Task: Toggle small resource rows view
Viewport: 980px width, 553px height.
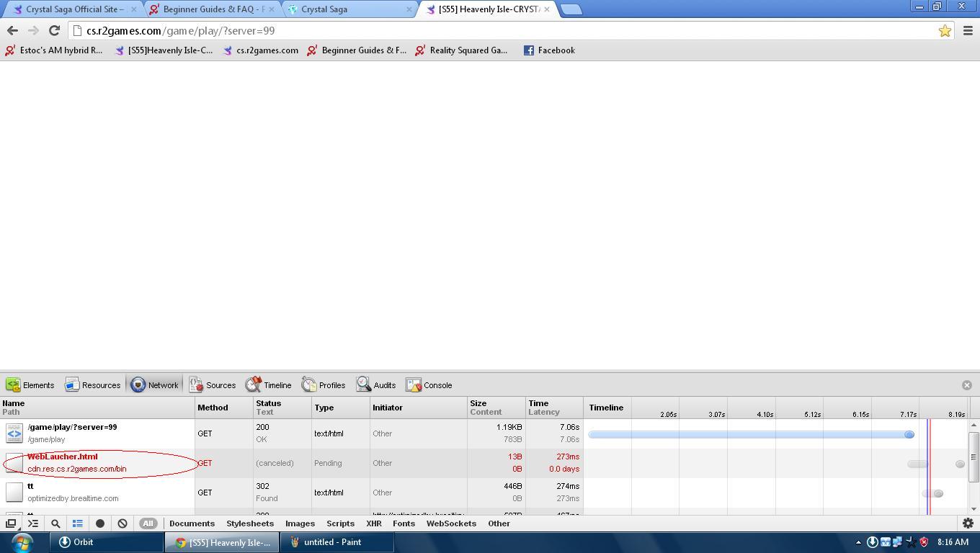Action: pyautogui.click(x=78, y=523)
